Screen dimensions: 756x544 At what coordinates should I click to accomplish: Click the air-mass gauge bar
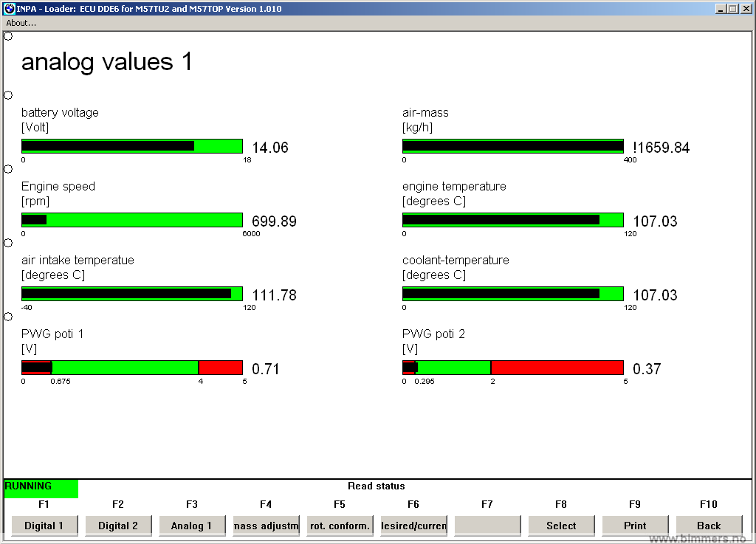512,146
